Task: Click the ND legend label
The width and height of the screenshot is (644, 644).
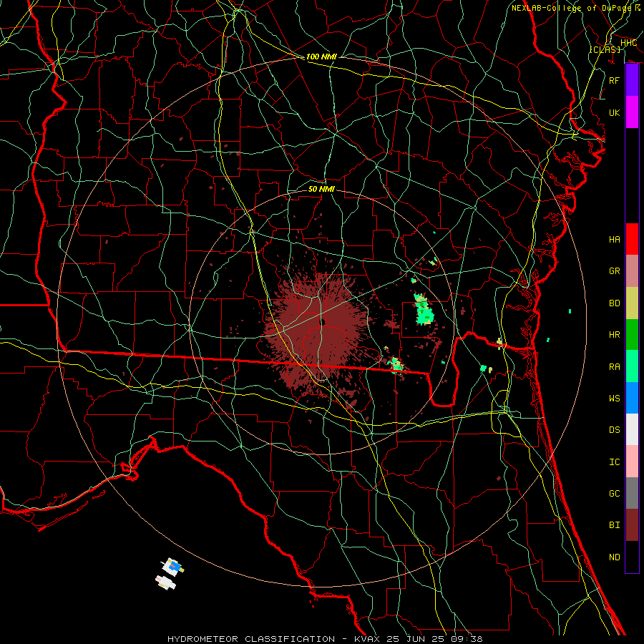Action: 614,557
